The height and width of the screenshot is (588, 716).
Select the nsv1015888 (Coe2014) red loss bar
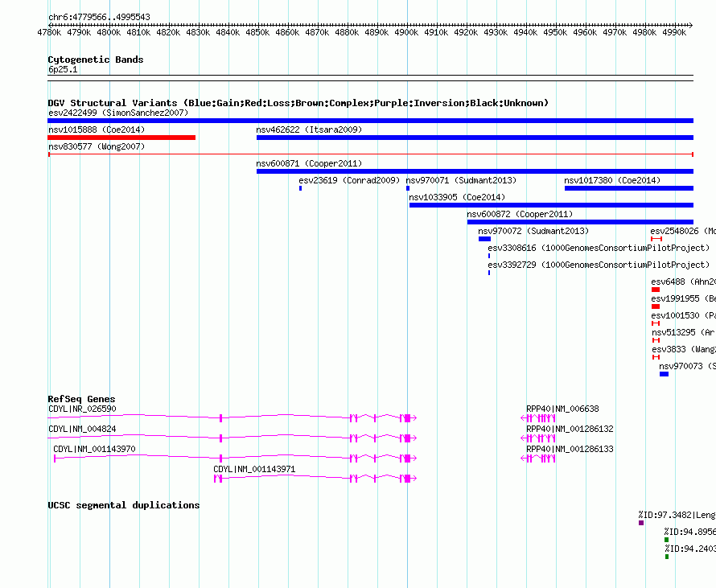(x=121, y=138)
